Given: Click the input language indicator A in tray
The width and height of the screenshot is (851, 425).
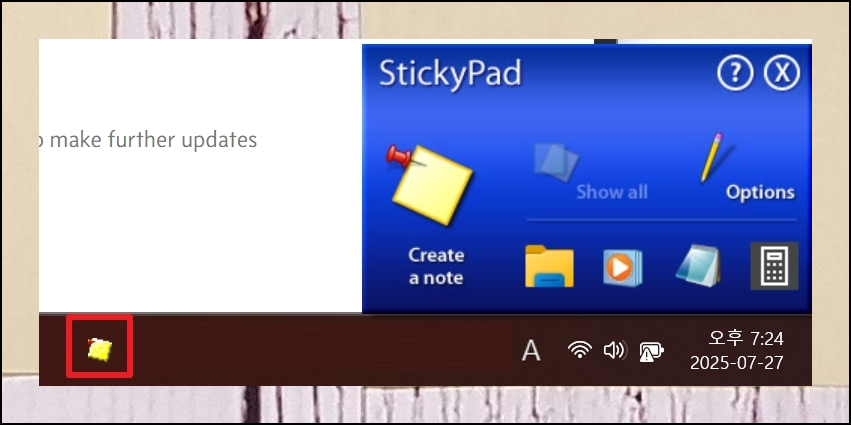Looking at the screenshot, I should click(x=531, y=351).
